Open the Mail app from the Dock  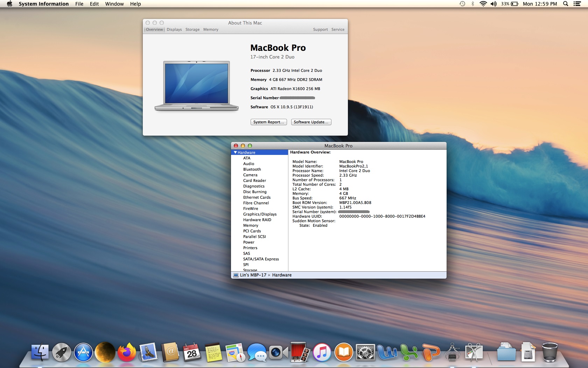(x=148, y=353)
